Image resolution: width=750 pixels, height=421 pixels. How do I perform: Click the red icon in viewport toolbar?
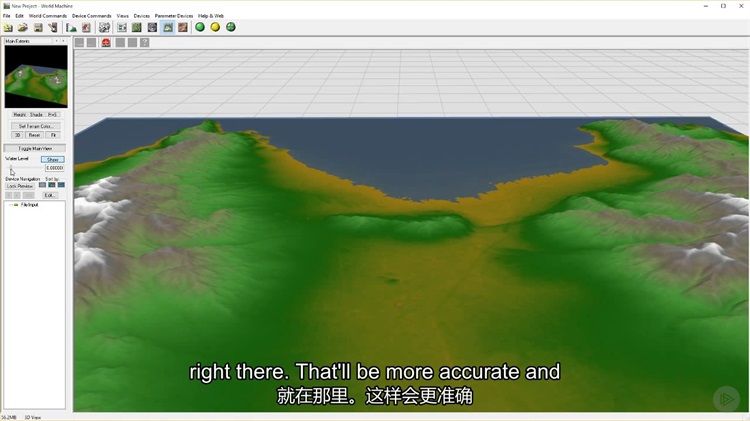pyautogui.click(x=106, y=43)
